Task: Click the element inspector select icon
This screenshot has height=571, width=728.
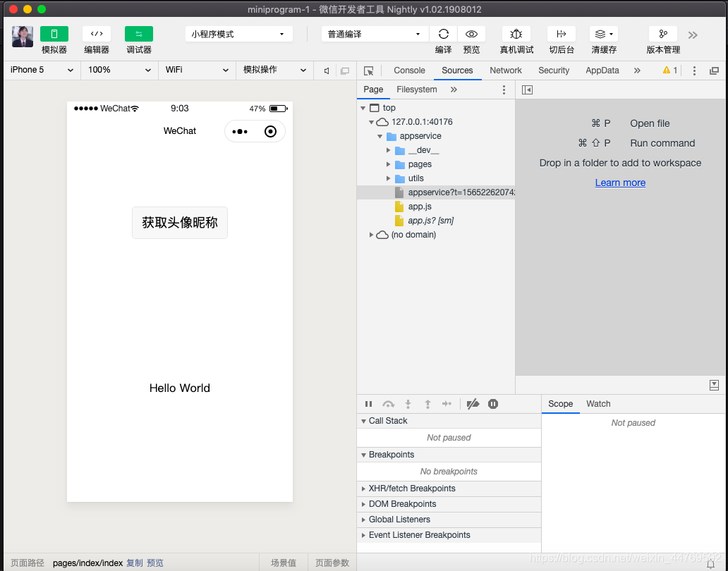Action: click(369, 70)
